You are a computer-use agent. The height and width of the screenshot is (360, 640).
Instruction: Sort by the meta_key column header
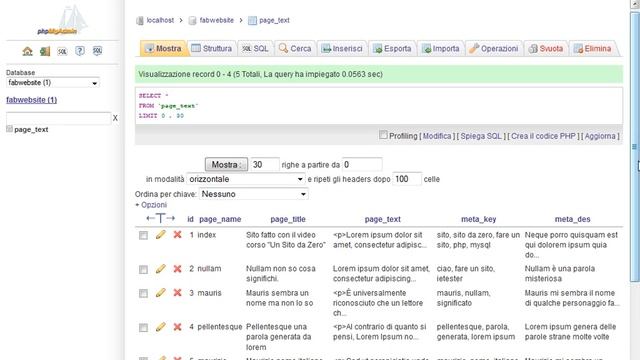click(x=478, y=219)
